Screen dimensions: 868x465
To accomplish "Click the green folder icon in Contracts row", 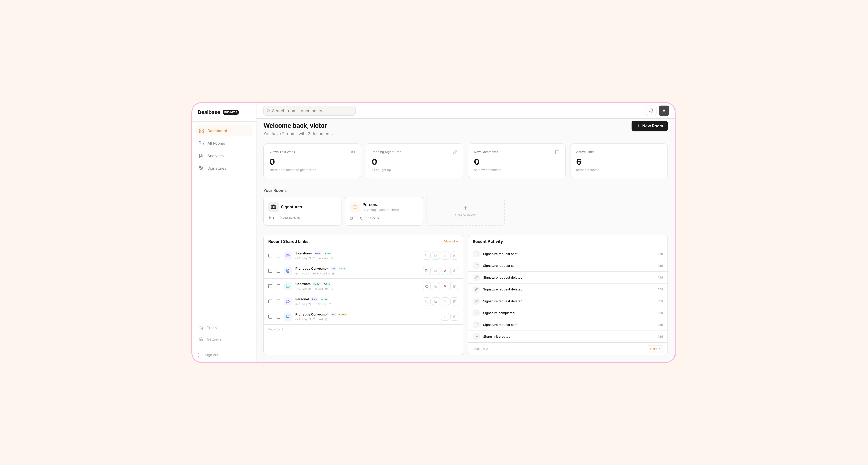I will [x=288, y=286].
